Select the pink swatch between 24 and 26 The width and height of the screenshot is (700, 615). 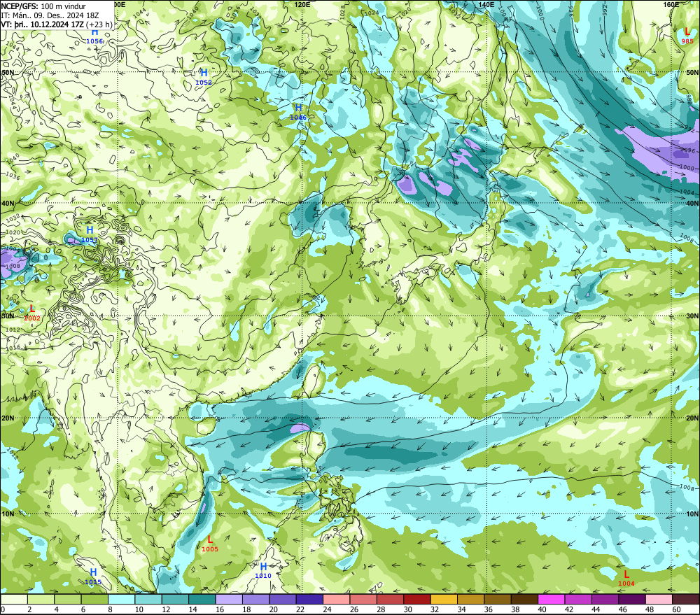point(336,599)
